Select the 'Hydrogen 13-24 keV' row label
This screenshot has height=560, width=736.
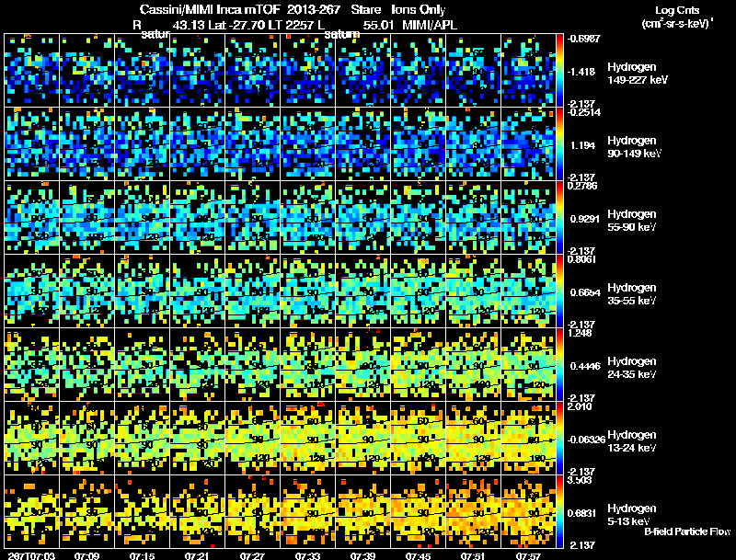632,441
